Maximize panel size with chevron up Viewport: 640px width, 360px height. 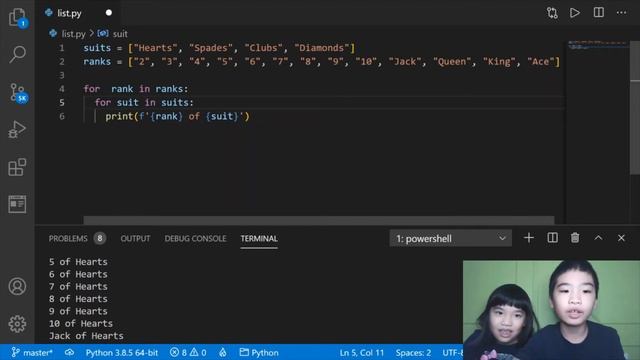[598, 238]
